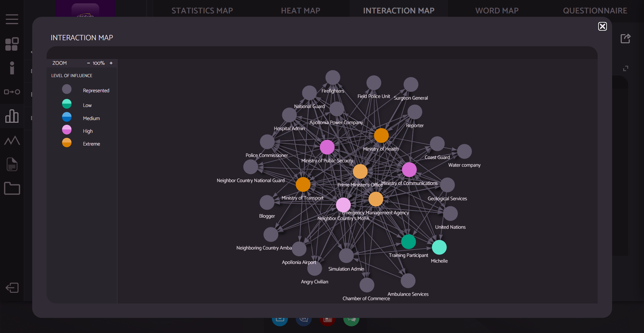Click the Represented legend swatch
This screenshot has width=644, height=333.
67,89
